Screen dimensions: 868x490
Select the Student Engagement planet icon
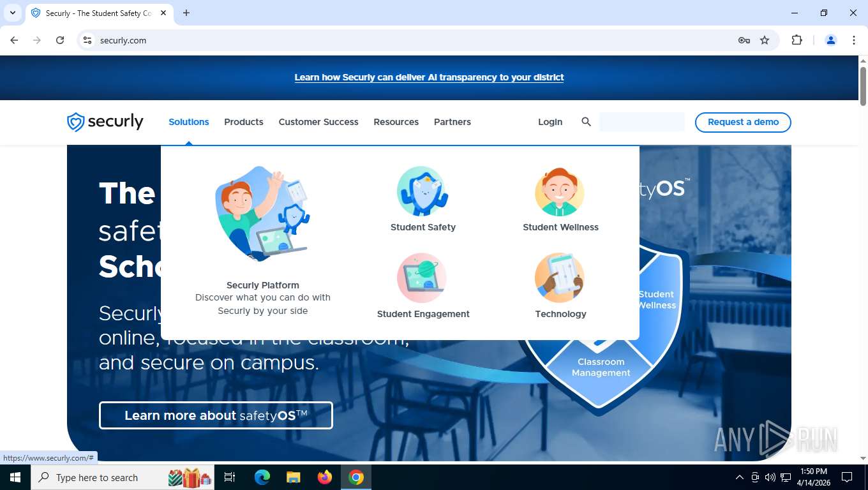pos(422,278)
